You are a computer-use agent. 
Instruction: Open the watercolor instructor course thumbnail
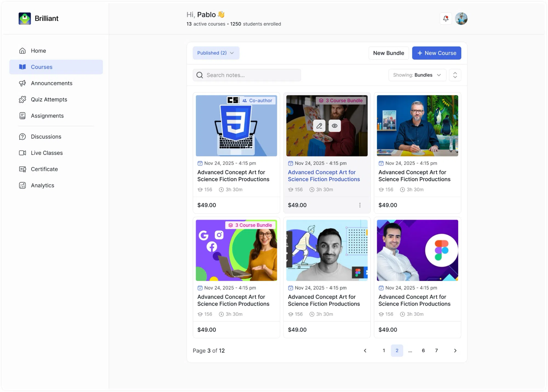tap(417, 126)
